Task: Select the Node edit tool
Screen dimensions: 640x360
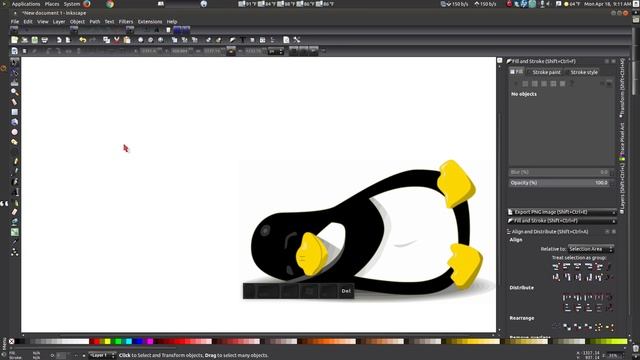Action: [15, 73]
